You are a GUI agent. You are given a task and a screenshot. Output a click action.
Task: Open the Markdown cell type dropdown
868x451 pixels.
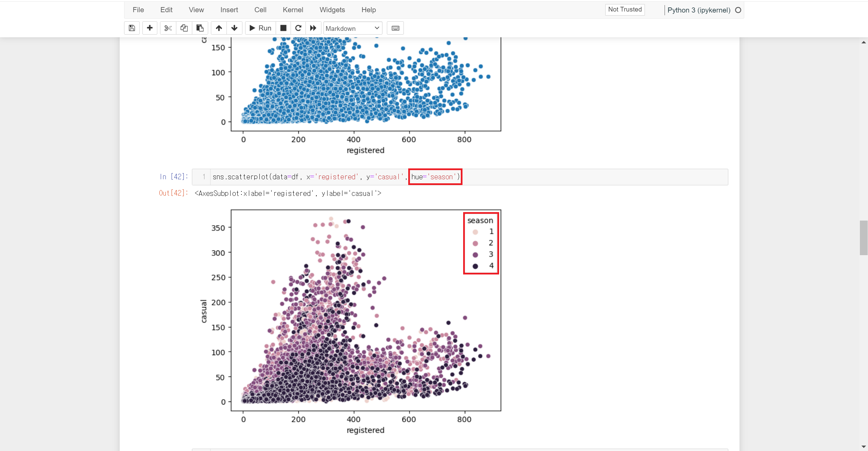tap(353, 28)
